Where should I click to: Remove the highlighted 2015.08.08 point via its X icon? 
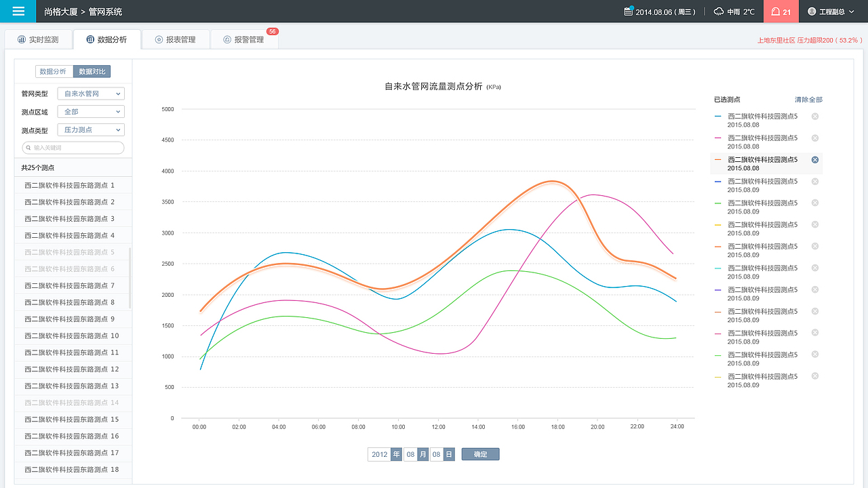click(x=814, y=160)
